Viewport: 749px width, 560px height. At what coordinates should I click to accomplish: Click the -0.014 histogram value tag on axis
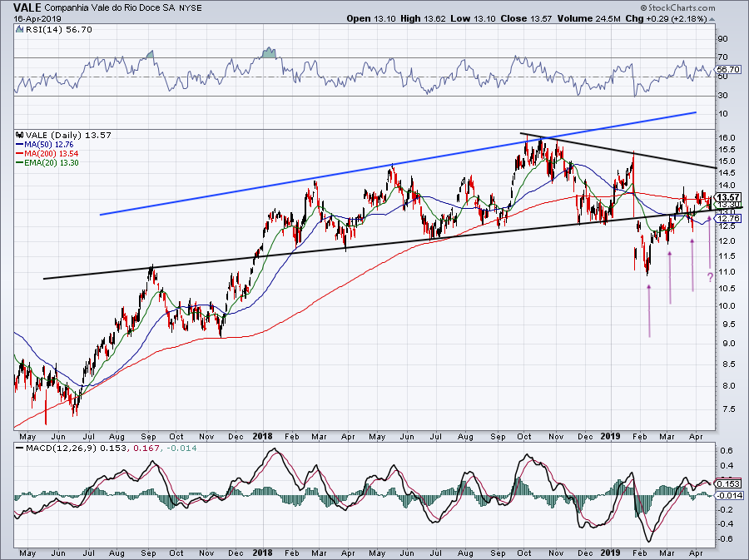[x=729, y=496]
